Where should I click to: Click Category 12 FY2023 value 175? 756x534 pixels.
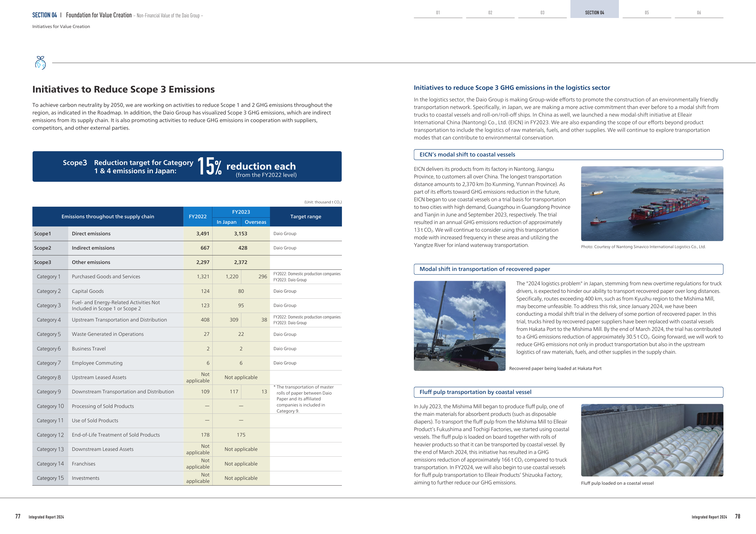click(241, 435)
